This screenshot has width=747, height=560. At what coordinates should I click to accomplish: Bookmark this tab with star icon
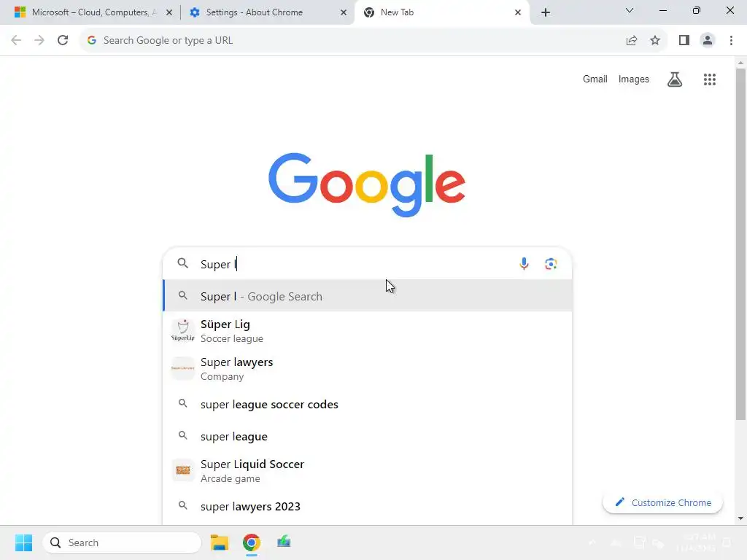point(655,41)
